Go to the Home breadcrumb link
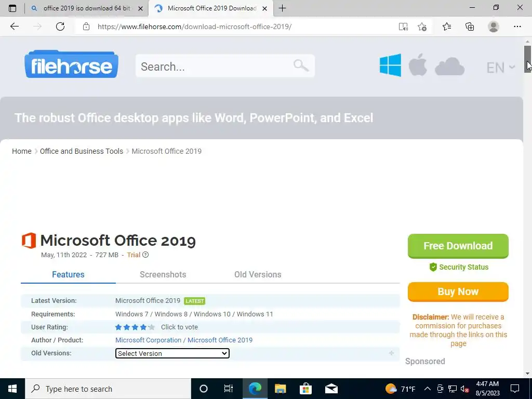Screen dimensions: 532x399 pyautogui.click(x=22, y=151)
